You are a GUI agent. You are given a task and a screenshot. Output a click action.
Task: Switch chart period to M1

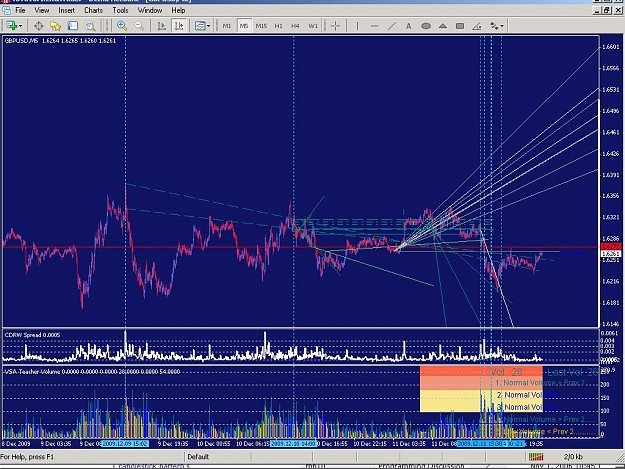[x=227, y=26]
